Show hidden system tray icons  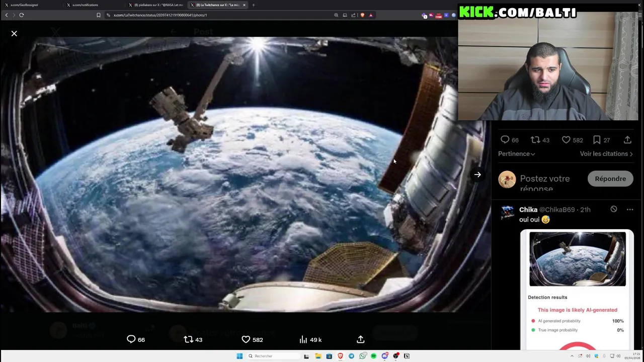(572, 356)
